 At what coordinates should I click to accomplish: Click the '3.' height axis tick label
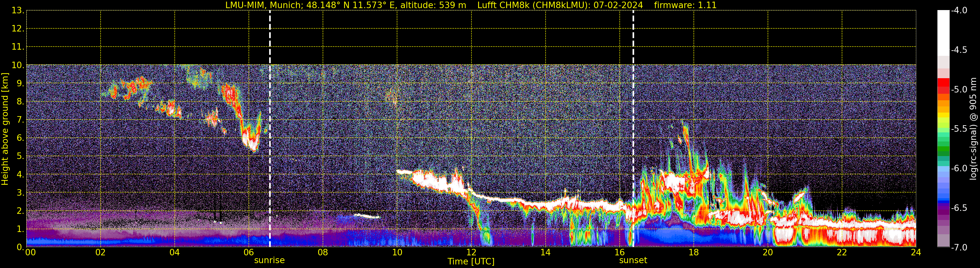[x=20, y=193]
